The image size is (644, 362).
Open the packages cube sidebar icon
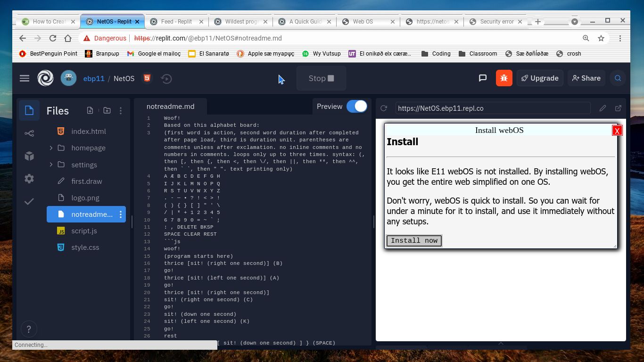pos(29,156)
